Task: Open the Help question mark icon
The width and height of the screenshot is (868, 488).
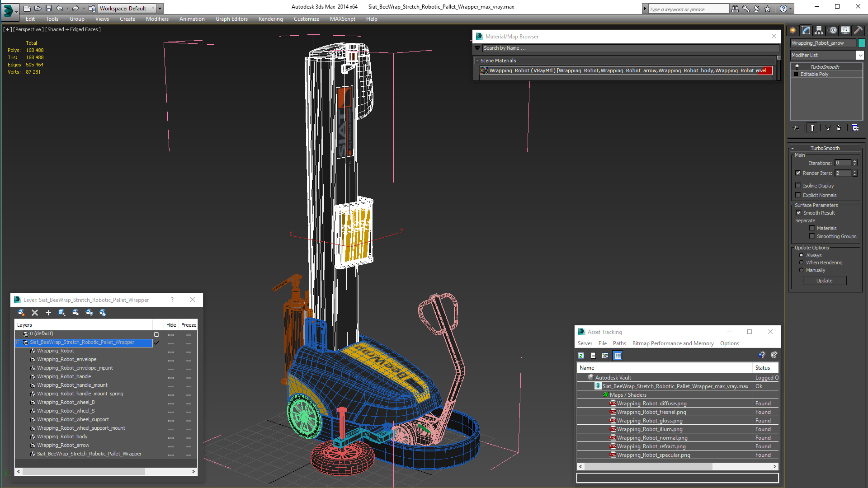Action: point(783,9)
